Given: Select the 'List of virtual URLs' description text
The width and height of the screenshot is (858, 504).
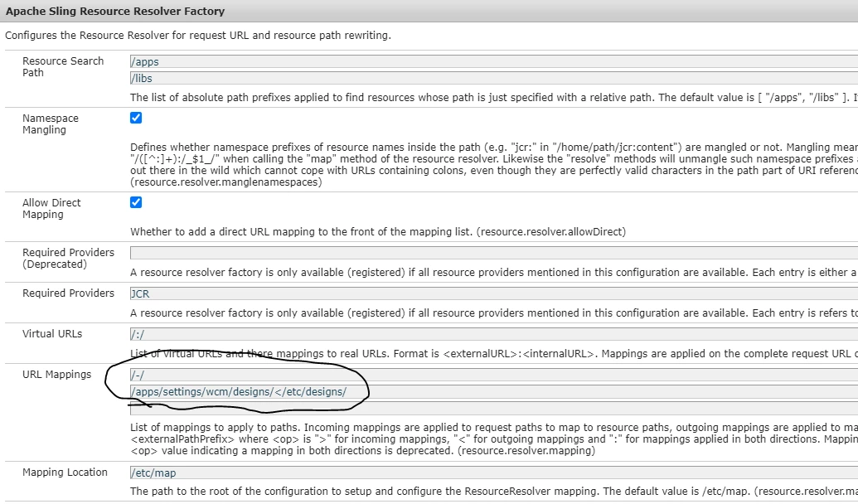Looking at the screenshot, I should pyautogui.click(x=493, y=353).
